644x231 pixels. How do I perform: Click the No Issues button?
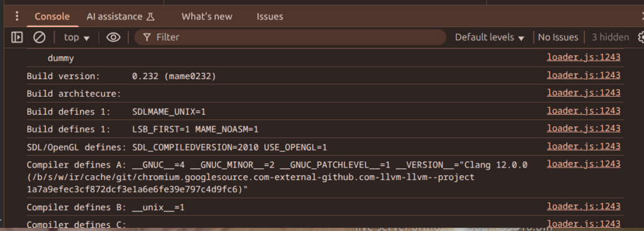pyautogui.click(x=558, y=37)
